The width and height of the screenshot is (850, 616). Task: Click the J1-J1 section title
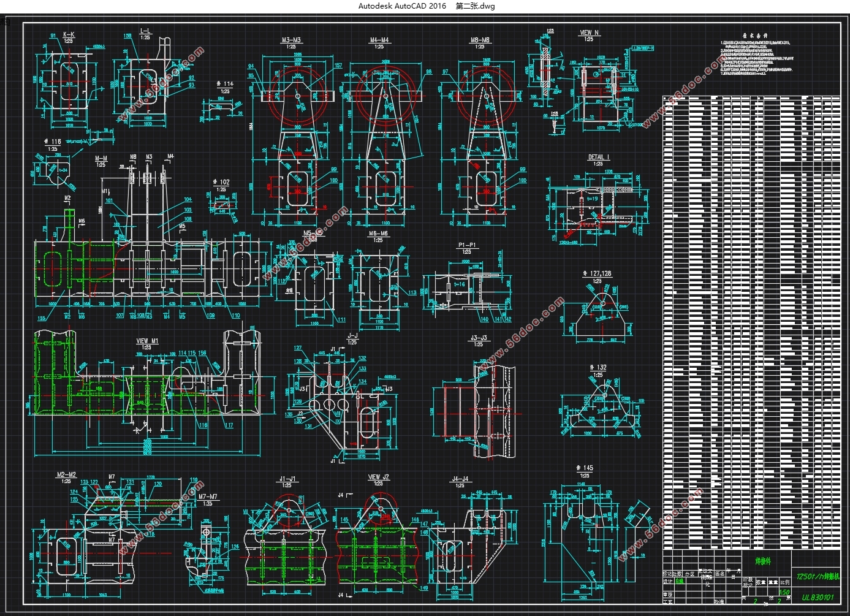click(287, 479)
